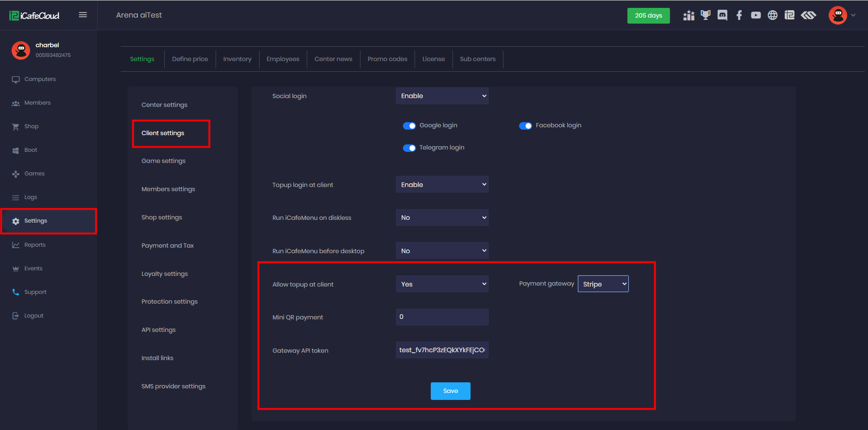
Task: Click the trophy icon in header
Action: pyautogui.click(x=705, y=15)
